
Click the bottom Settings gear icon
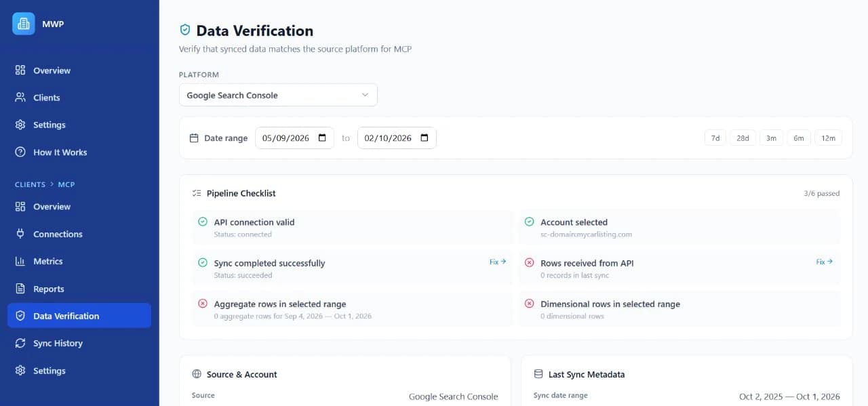pyautogui.click(x=20, y=371)
